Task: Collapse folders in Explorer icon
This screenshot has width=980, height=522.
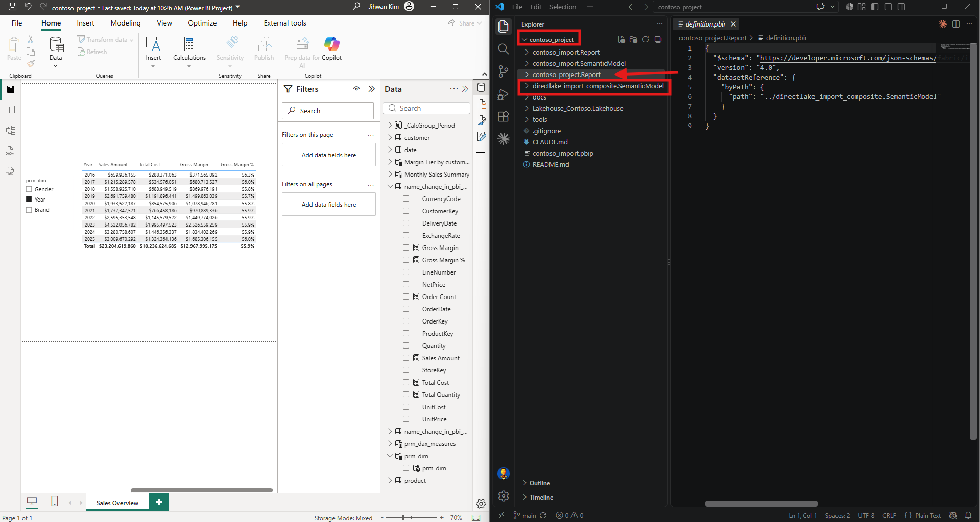Action: (x=658, y=40)
